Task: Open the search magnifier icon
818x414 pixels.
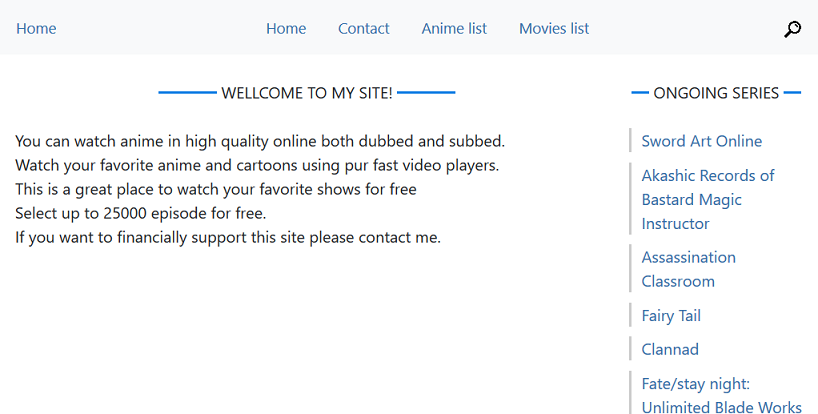Action: tap(792, 29)
